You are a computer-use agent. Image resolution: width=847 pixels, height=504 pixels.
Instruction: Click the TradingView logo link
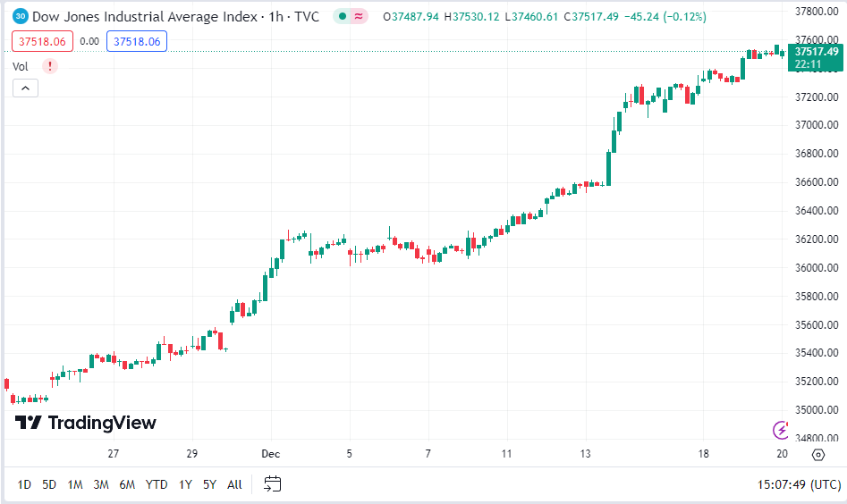tap(85, 423)
